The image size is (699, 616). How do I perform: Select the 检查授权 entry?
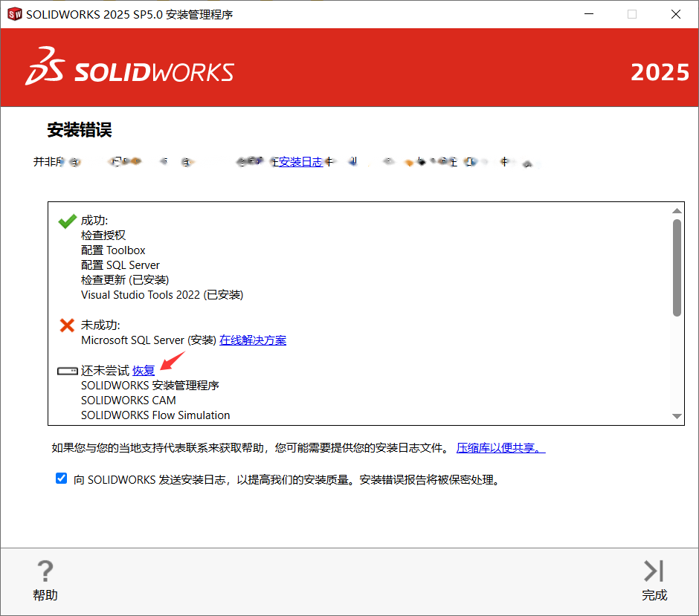click(x=103, y=235)
